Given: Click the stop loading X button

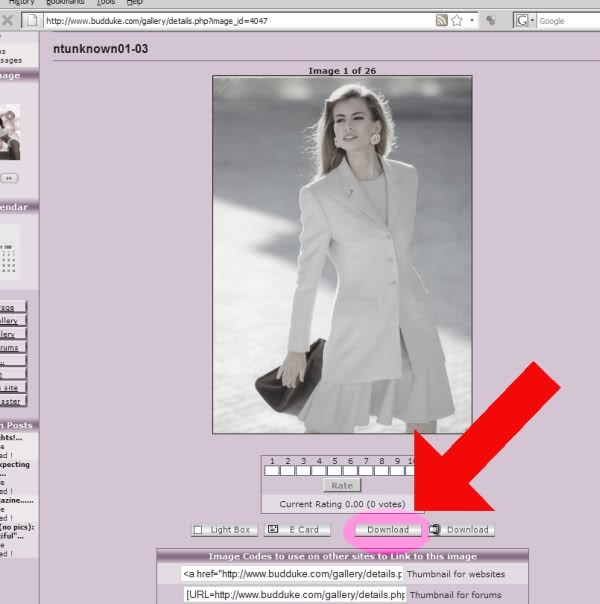Looking at the screenshot, I should [x=6, y=20].
